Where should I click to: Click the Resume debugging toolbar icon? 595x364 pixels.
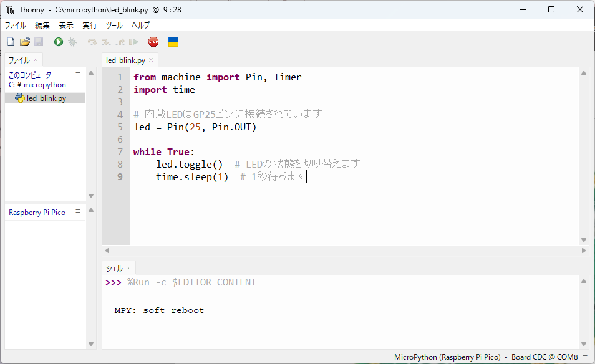coord(133,42)
